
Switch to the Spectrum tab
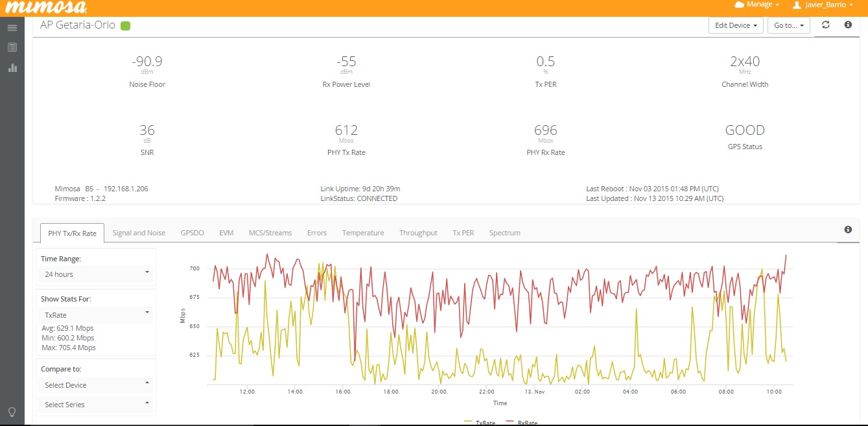[504, 233]
